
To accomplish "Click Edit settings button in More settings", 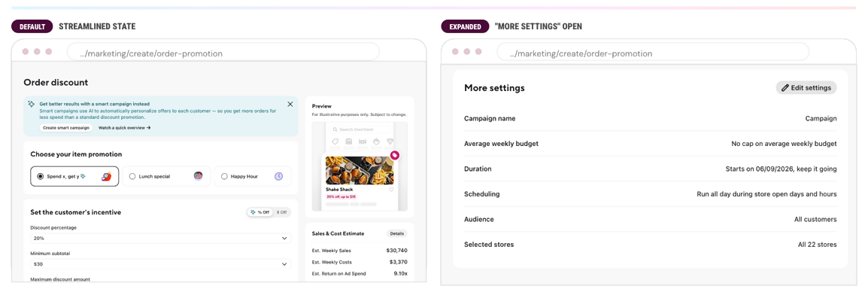I will pos(806,87).
